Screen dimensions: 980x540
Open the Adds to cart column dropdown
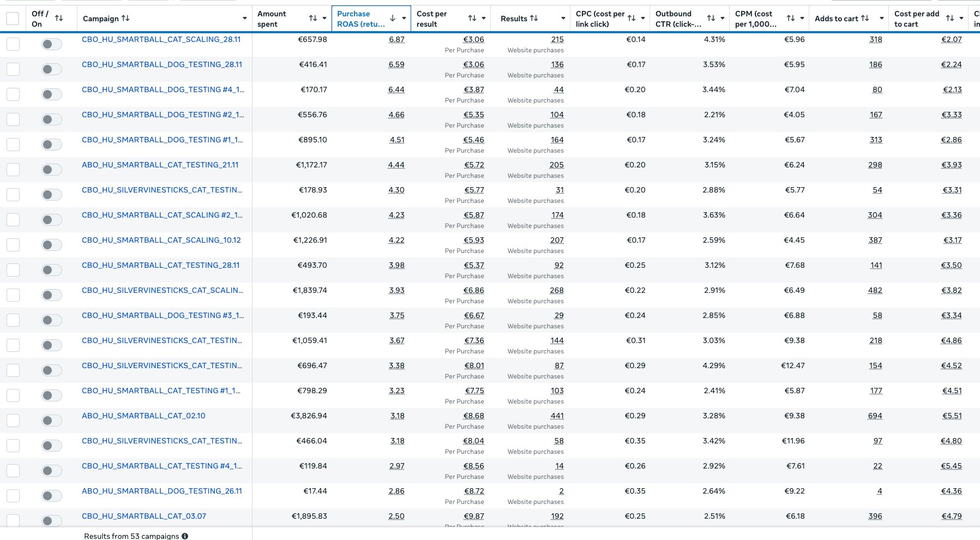point(881,18)
